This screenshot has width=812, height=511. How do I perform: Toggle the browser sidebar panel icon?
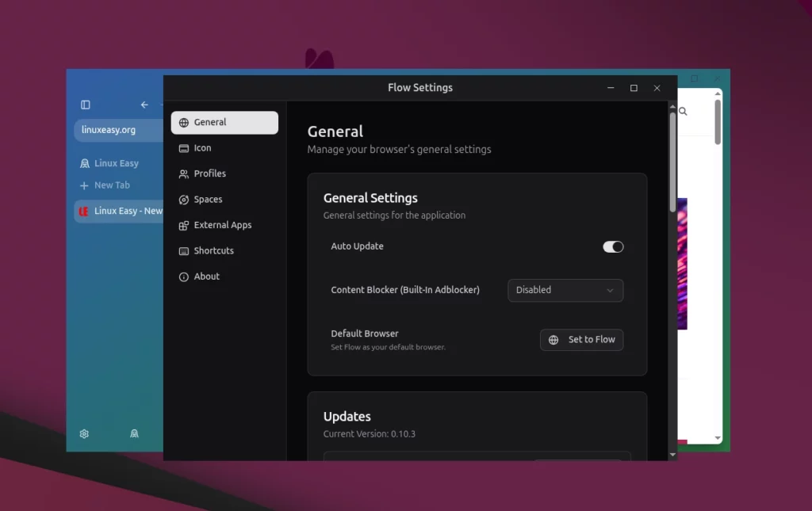(86, 105)
